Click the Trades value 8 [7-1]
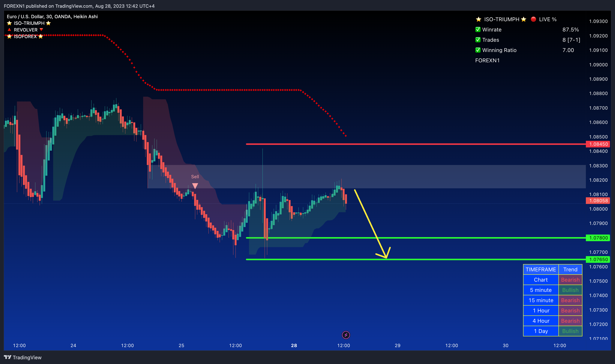This screenshot has height=364, width=615. 571,40
